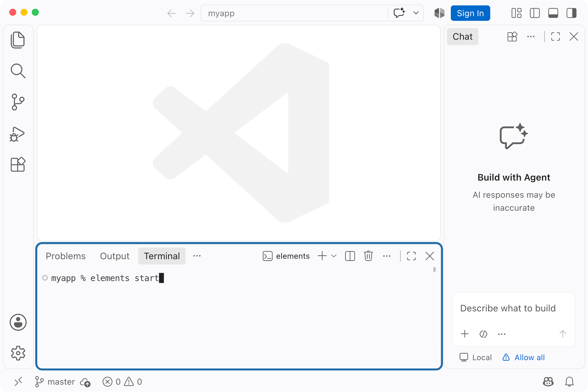Screen dimensions: 588x392
Task: Click the Allow all link
Action: coord(524,357)
